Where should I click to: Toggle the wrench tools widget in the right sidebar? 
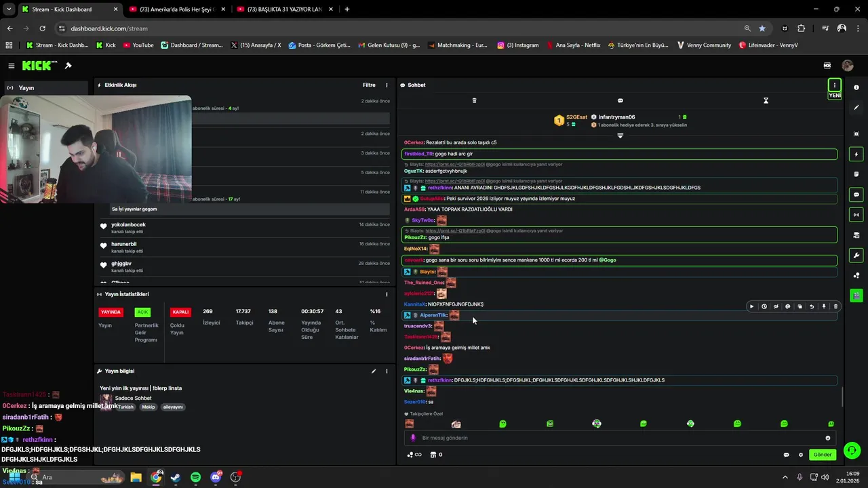(x=856, y=256)
